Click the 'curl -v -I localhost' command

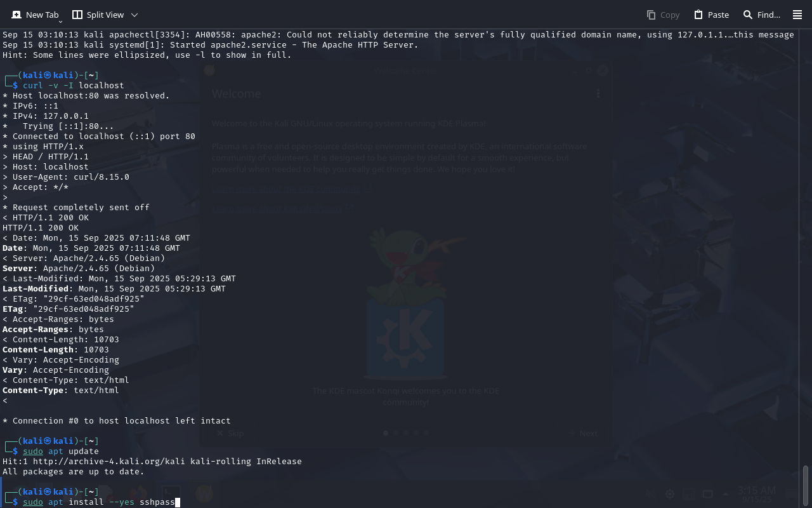coord(74,86)
